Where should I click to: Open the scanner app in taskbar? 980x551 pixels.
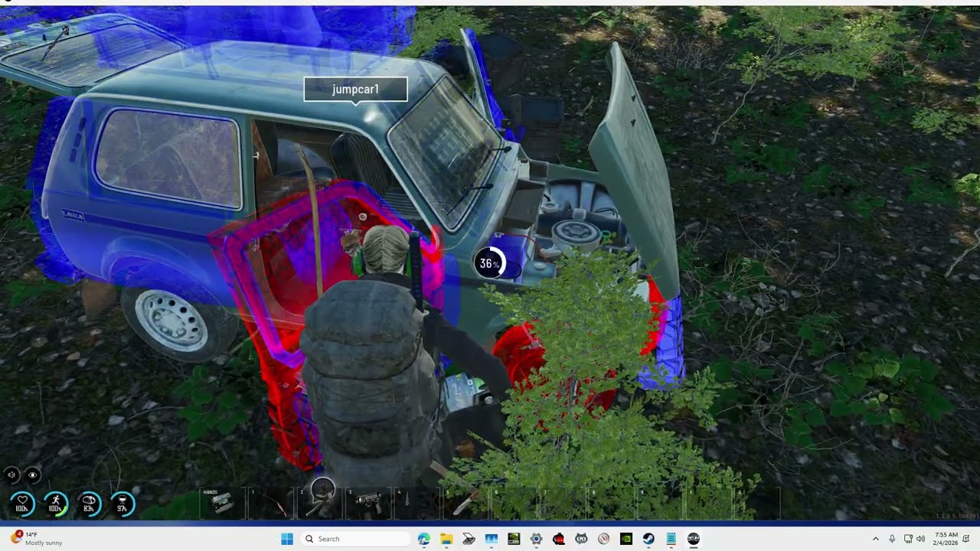tap(469, 539)
